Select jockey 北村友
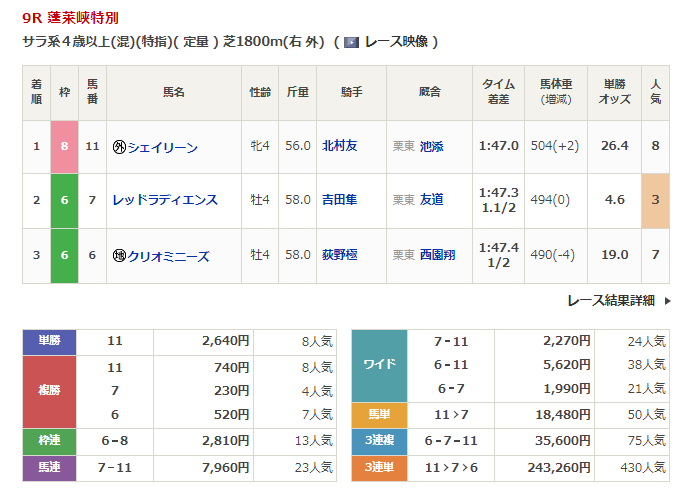This screenshot has height=488, width=693. point(339,146)
